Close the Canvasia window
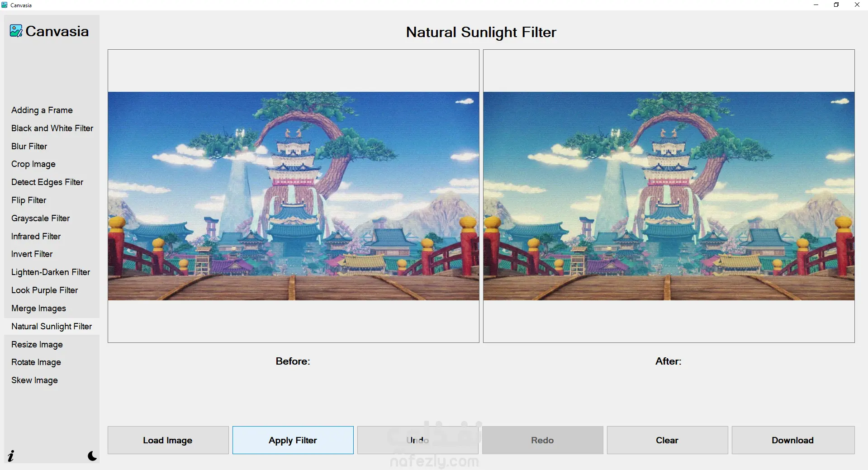The height and width of the screenshot is (470, 868). click(857, 5)
